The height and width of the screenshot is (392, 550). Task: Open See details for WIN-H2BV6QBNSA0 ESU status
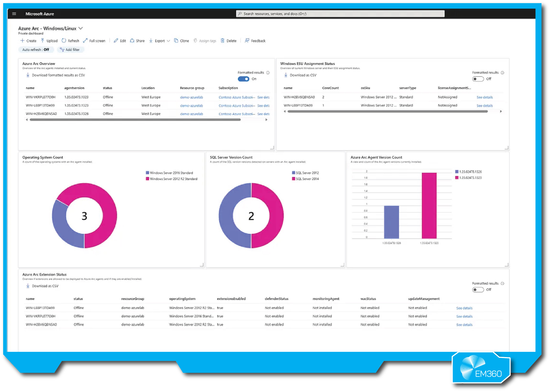click(x=485, y=97)
